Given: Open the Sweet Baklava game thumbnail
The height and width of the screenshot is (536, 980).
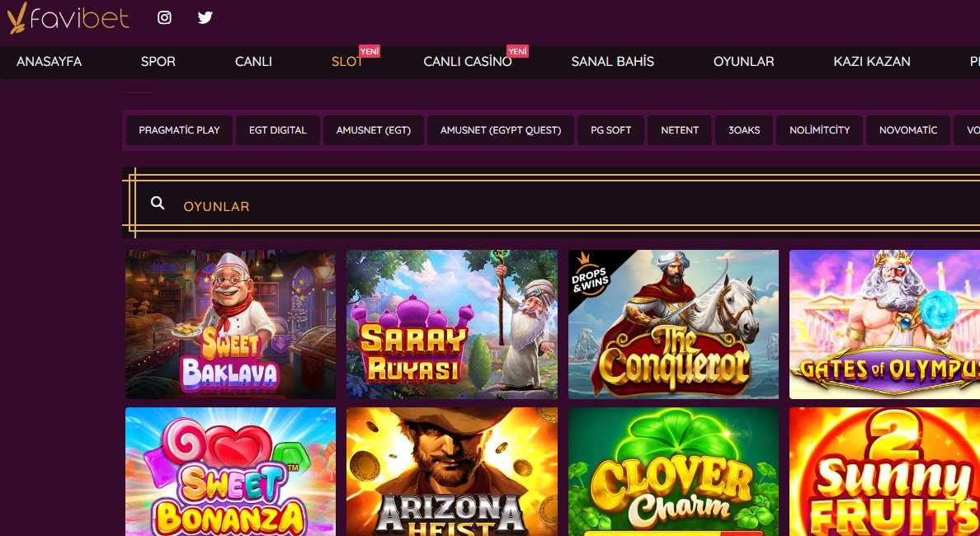Looking at the screenshot, I should (x=231, y=324).
